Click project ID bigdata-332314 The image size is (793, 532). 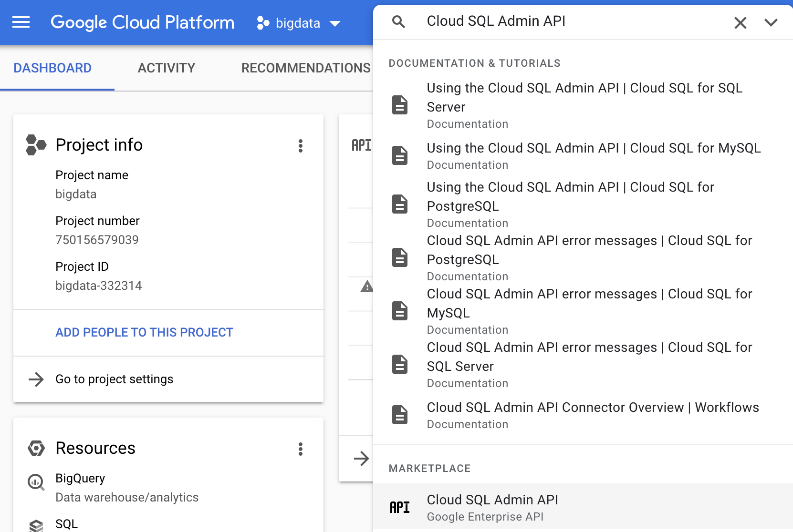99,286
